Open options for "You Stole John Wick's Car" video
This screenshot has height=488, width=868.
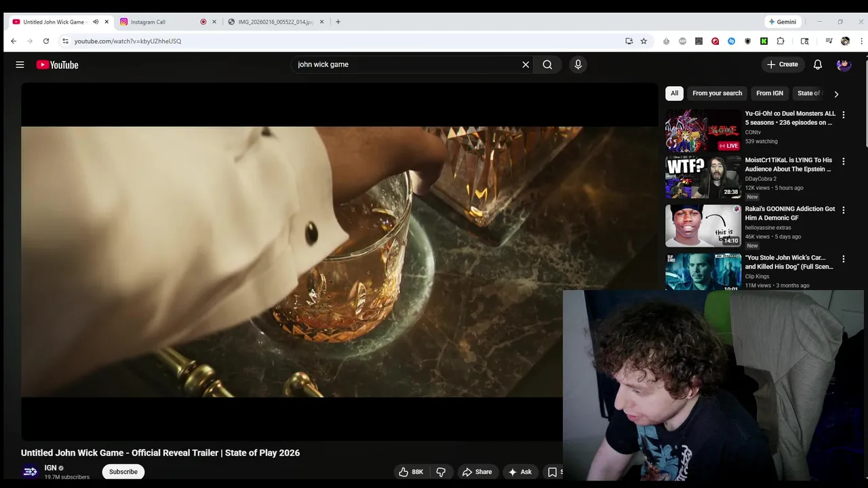[x=844, y=259]
